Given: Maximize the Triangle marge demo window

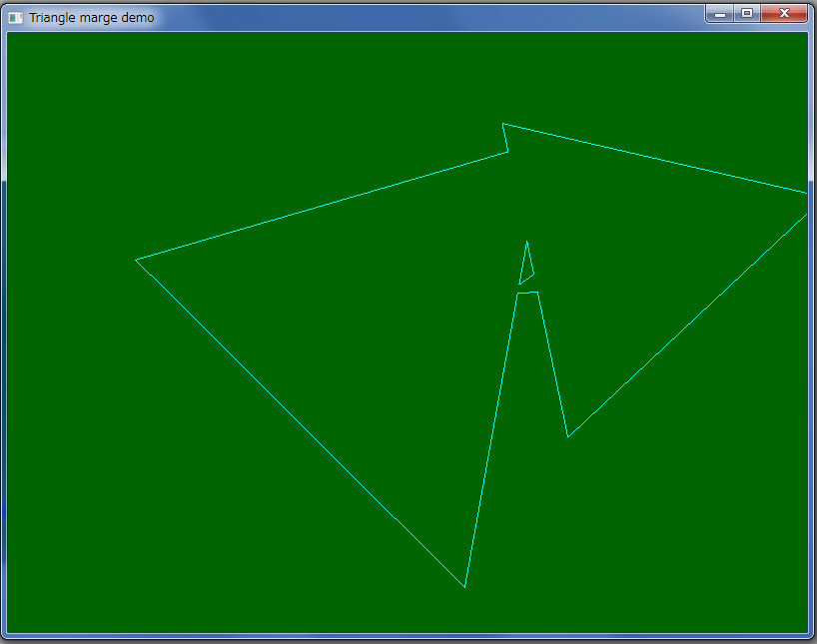Looking at the screenshot, I should click(x=747, y=14).
